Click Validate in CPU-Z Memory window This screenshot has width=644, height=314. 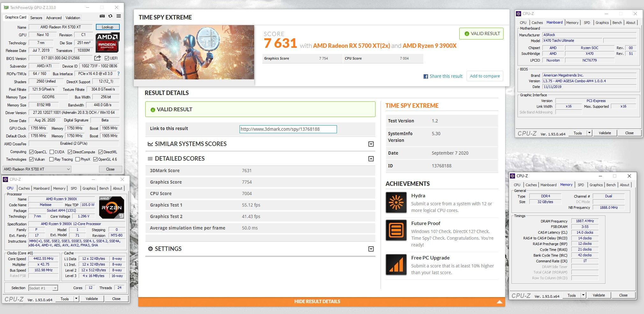pos(599,295)
